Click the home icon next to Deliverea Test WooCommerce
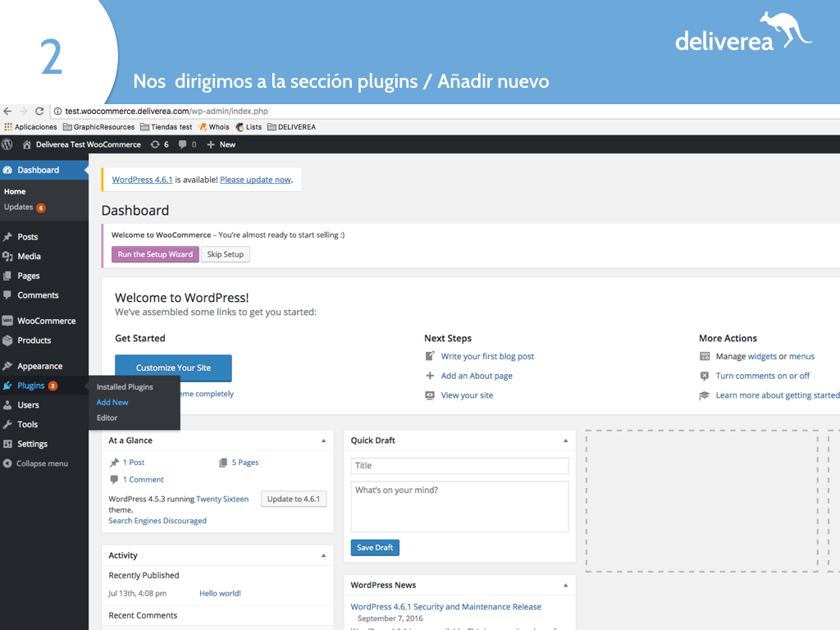The image size is (840, 630). point(26,144)
